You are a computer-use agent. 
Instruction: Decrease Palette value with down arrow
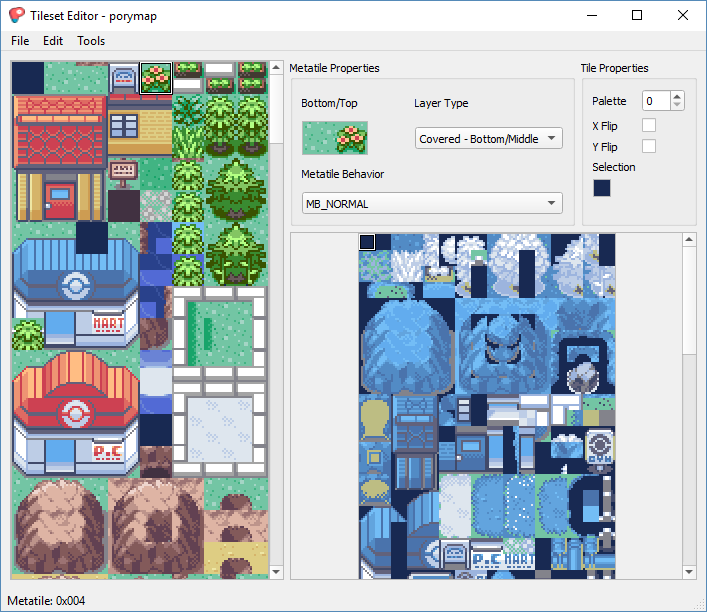point(677,105)
